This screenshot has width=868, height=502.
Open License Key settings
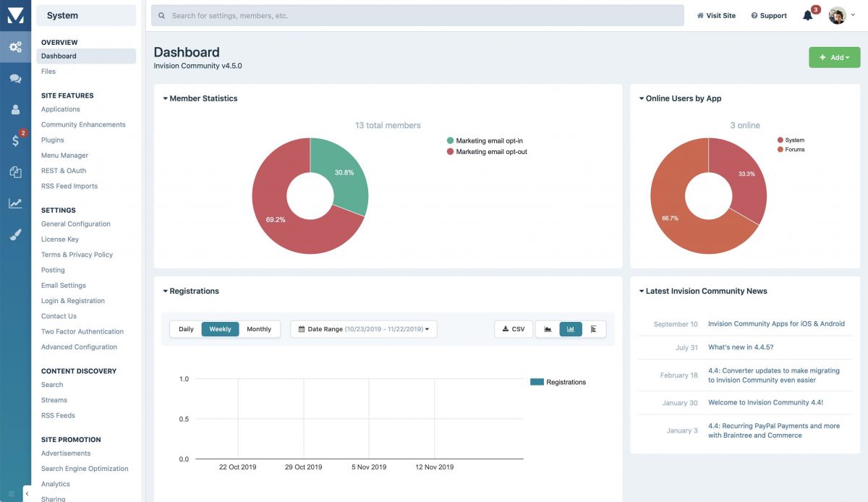(60, 239)
